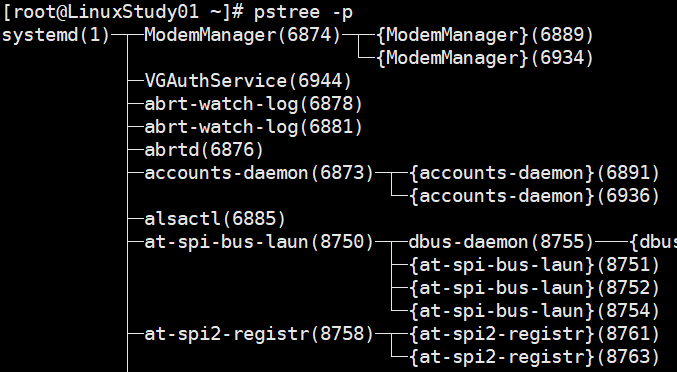
Task: Select abrt-watch-log(6878) entry
Action: tap(254, 104)
